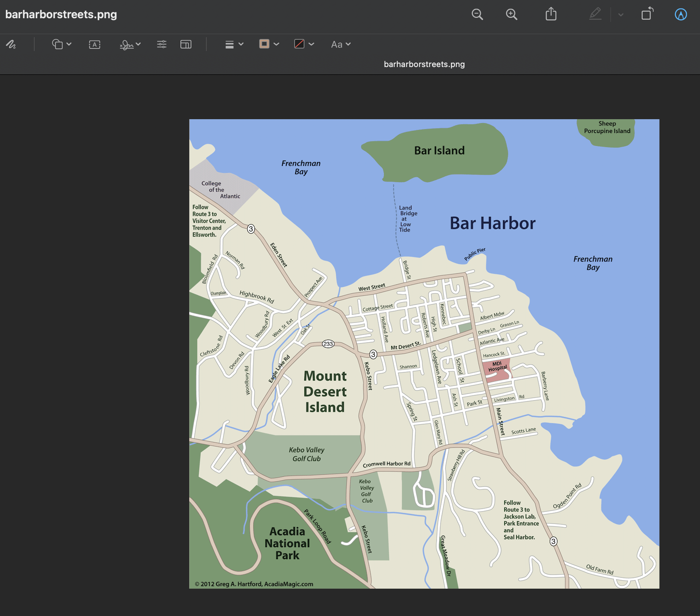Click the copyright Greg A. Hartford text
This screenshot has width=700, height=616.
[254, 584]
